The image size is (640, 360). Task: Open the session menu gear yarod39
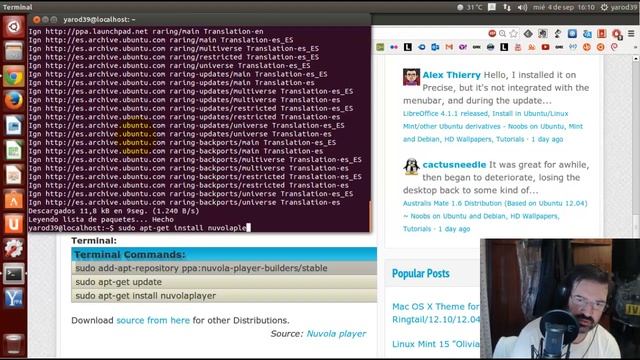pyautogui.click(x=619, y=7)
